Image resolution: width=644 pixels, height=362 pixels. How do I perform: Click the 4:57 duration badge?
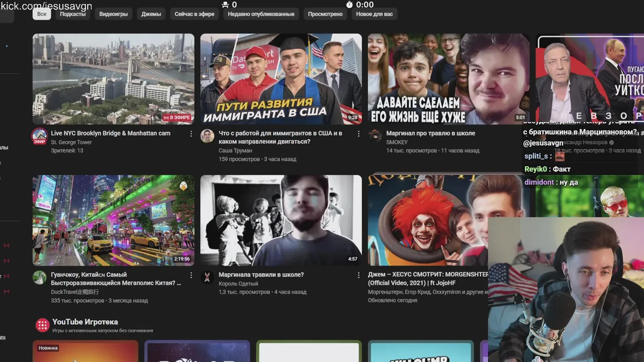tap(353, 259)
